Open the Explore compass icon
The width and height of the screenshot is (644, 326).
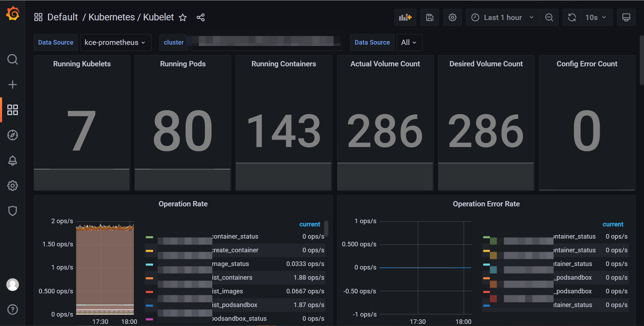coord(13,135)
